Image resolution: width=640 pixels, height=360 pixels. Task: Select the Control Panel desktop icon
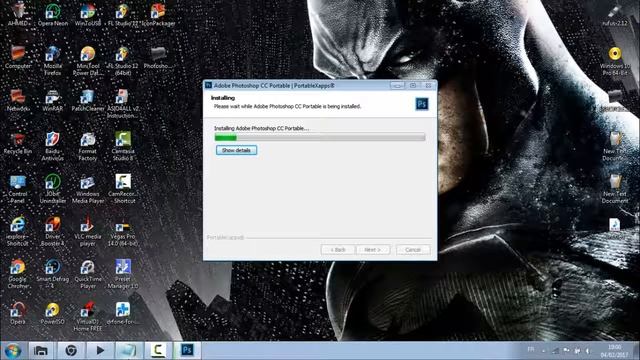[18, 189]
